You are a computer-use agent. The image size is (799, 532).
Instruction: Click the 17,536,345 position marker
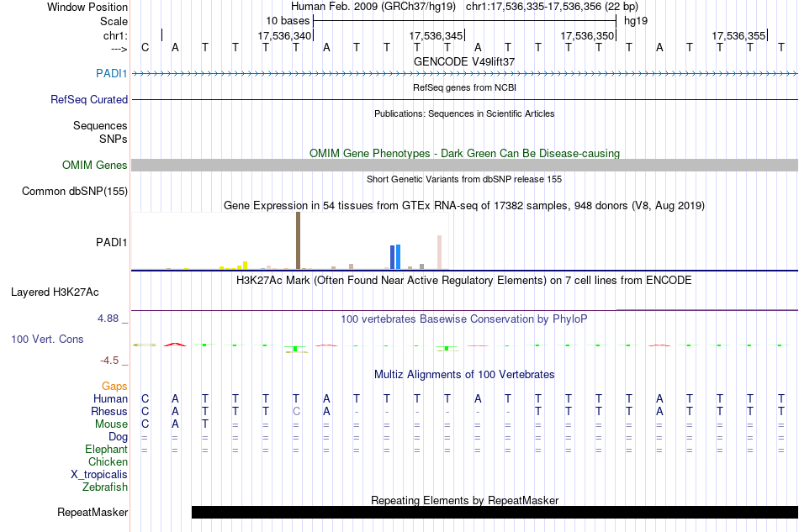pyautogui.click(x=436, y=35)
